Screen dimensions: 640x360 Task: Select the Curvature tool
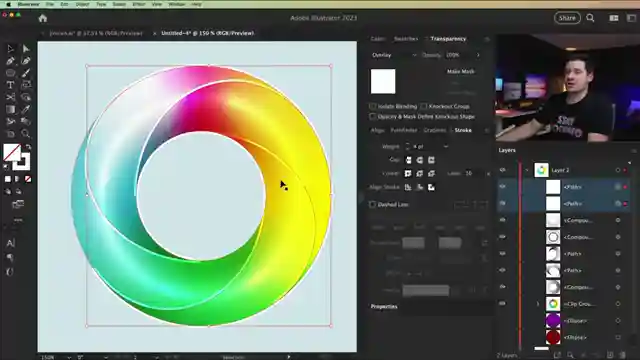(x=26, y=61)
